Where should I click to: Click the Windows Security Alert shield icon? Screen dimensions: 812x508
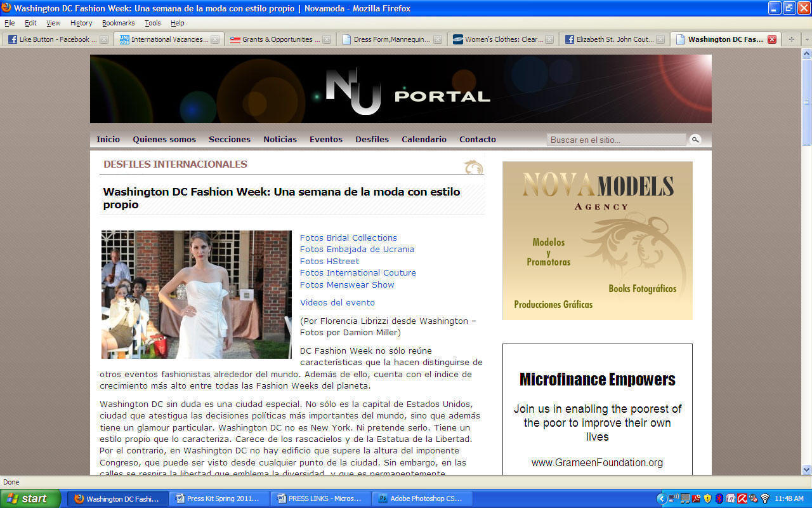click(x=708, y=498)
